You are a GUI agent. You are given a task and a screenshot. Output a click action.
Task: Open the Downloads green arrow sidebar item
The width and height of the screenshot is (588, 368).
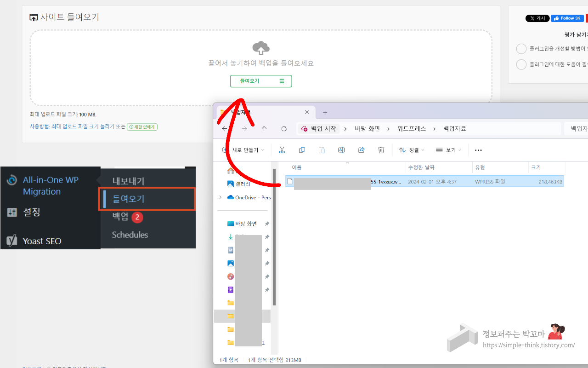pyautogui.click(x=231, y=237)
